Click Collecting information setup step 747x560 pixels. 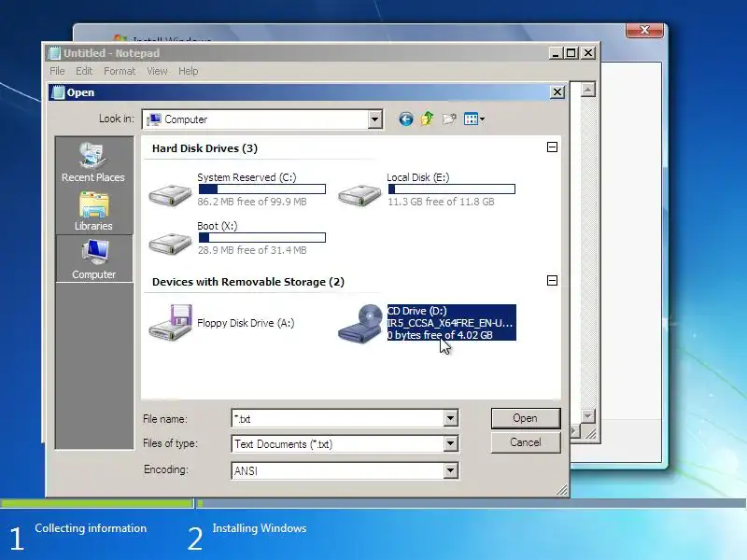coord(91,528)
